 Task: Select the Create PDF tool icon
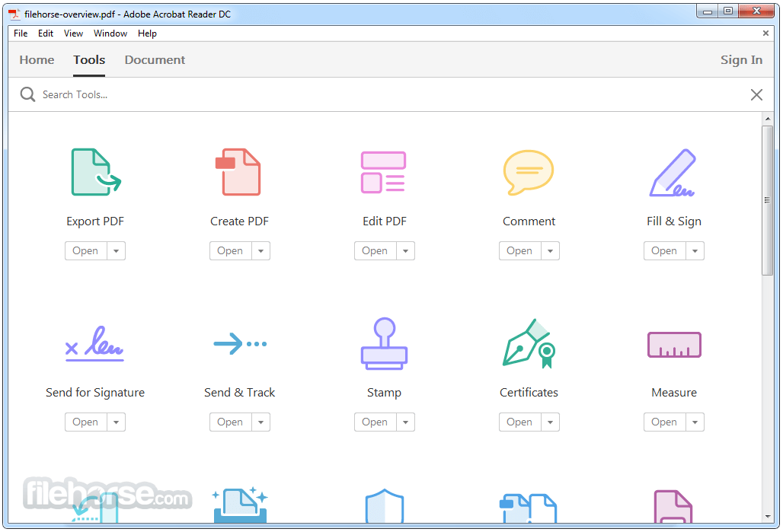tap(239, 172)
